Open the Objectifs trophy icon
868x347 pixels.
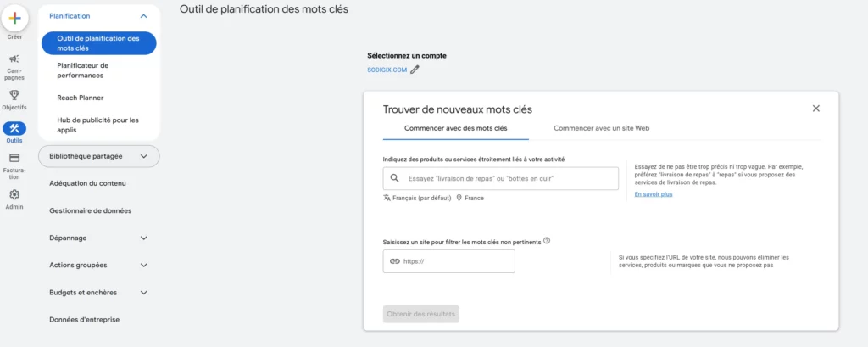(15, 95)
